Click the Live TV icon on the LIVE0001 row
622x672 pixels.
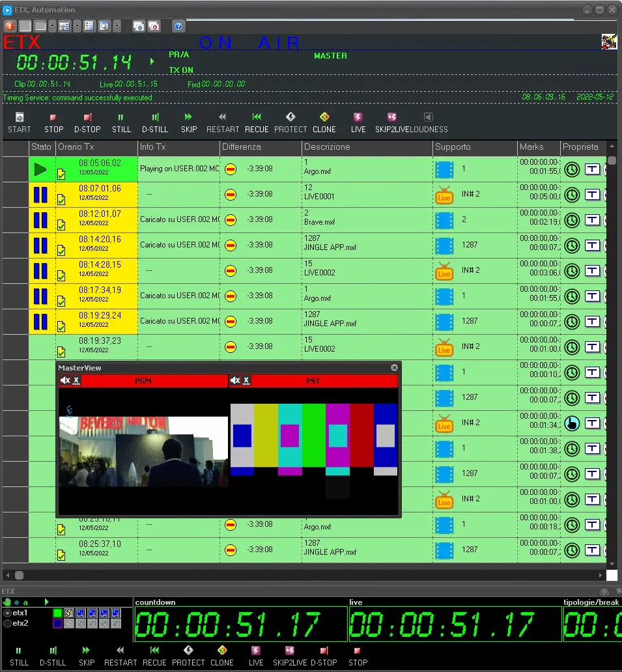pos(444,195)
